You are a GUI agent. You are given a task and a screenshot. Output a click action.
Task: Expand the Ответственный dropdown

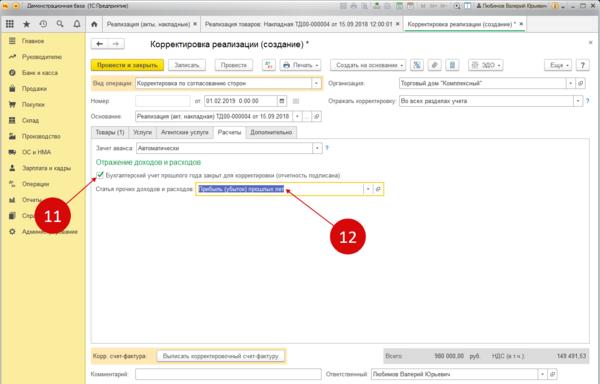pyautogui.click(x=542, y=374)
